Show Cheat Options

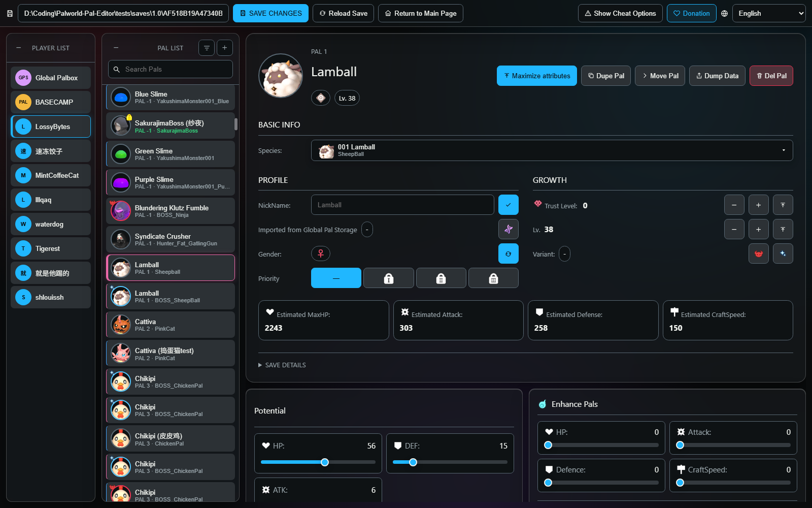pos(620,14)
